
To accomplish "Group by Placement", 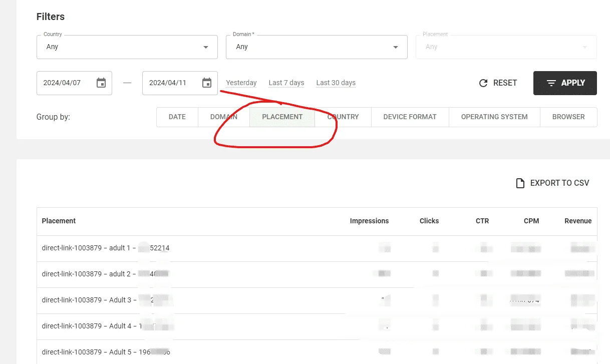I will coord(282,117).
